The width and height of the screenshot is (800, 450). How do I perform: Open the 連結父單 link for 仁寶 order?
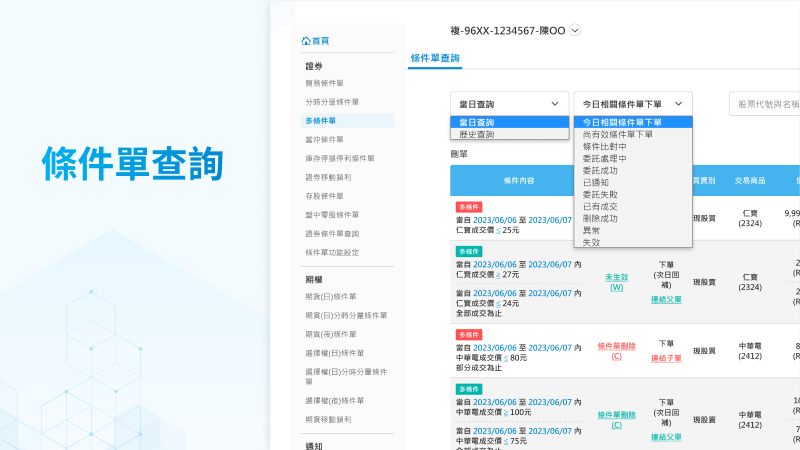[666, 299]
